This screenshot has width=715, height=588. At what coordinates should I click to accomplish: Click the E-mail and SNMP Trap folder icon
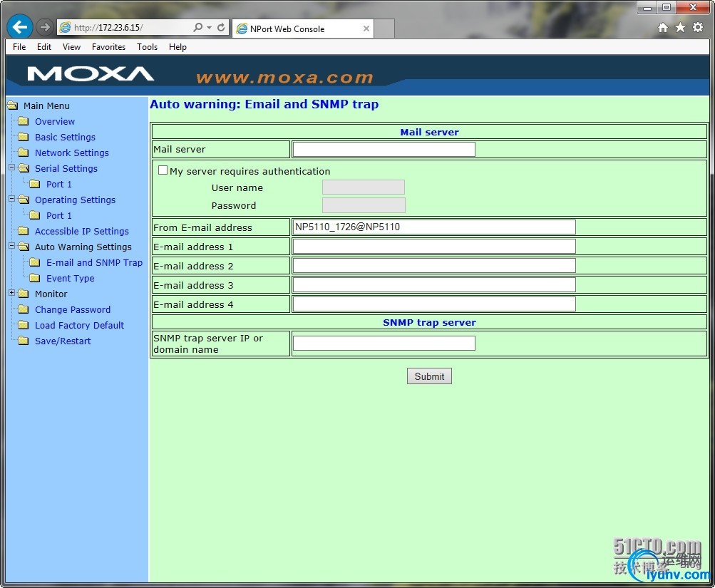click(x=35, y=262)
